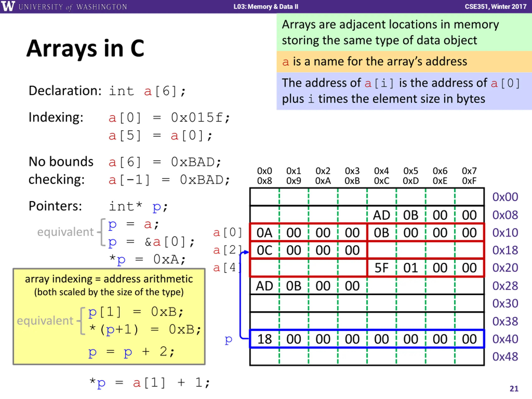This screenshot has height=399, width=532.
Task: Click the 'Declaration:' label
Action: pos(65,91)
